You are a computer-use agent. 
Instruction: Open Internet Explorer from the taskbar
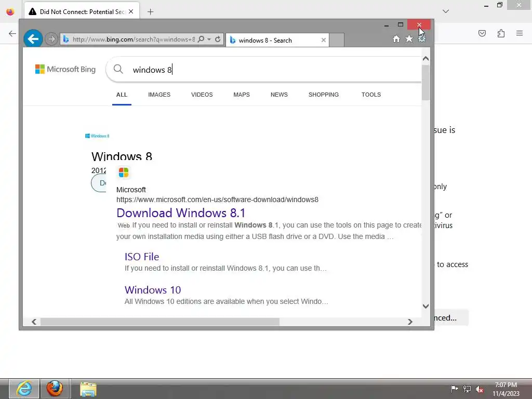(24, 389)
